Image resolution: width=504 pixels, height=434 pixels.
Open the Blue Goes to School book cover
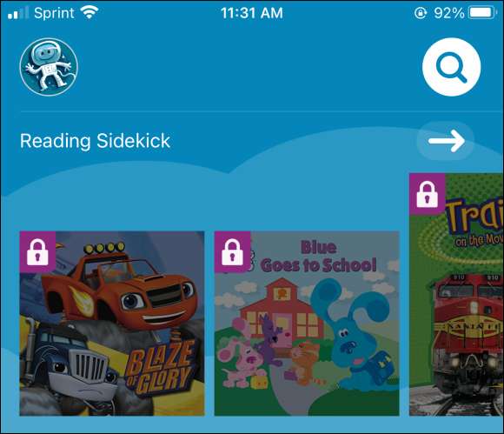click(307, 324)
